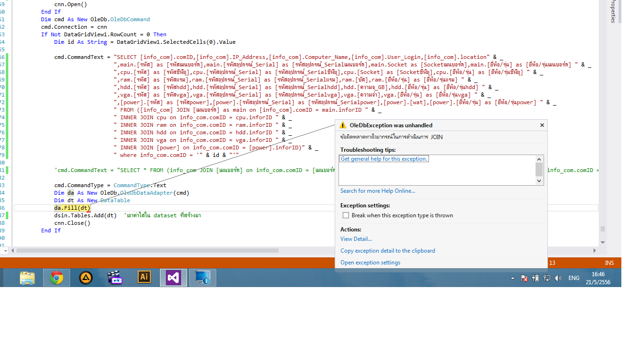Click the AIMP orange triangle taskbar icon
This screenshot has width=644, height=362.
coord(86,278)
